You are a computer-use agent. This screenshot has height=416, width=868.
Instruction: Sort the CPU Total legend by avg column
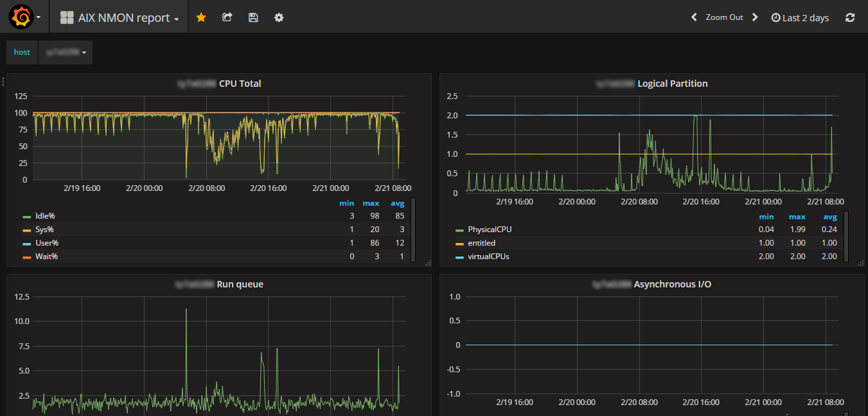(x=397, y=203)
